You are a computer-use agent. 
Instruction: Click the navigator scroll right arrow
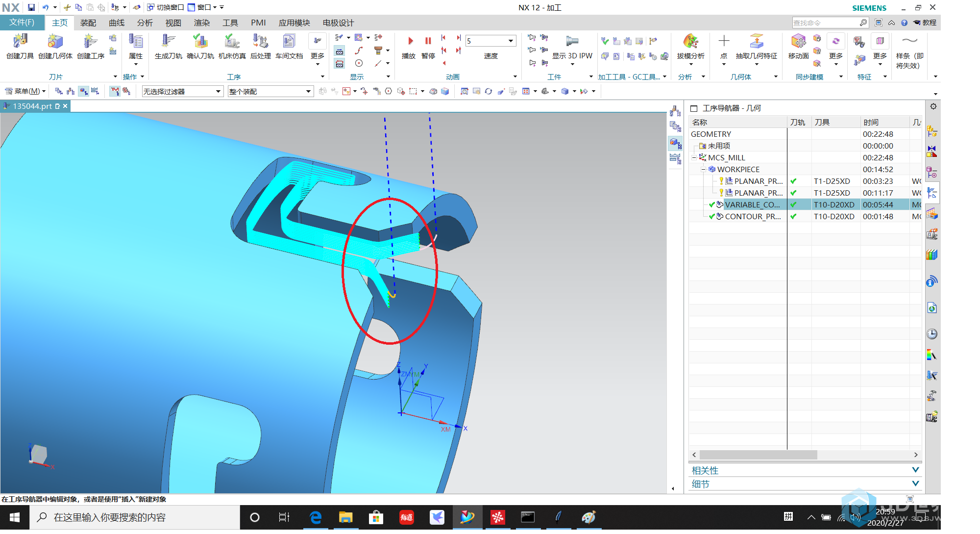click(x=916, y=455)
